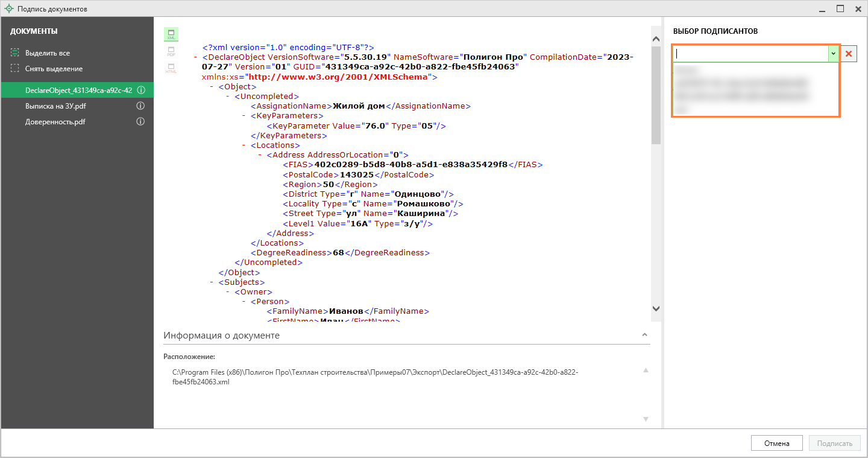Select Доверенность.pdf in the documents list

(x=55, y=122)
